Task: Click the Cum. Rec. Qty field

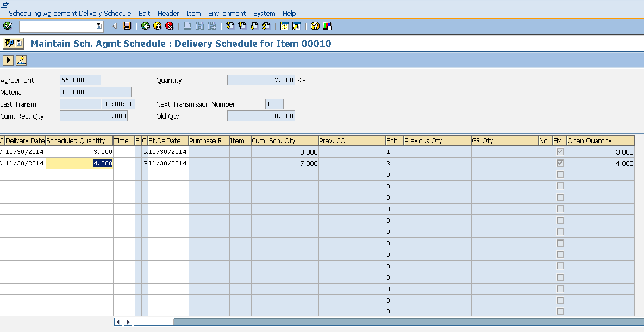Action: [93, 116]
